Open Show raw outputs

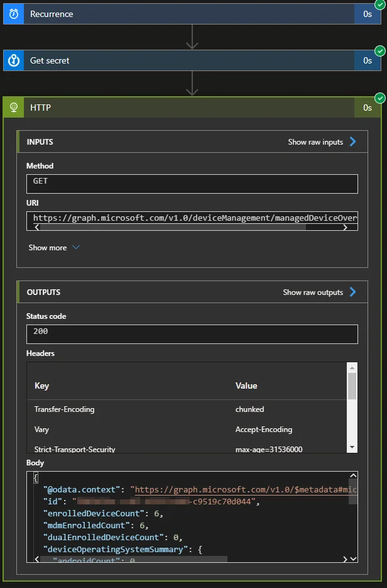point(313,292)
